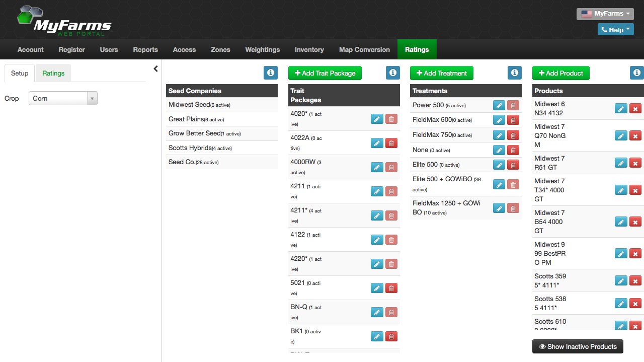Open the Inventory menu
This screenshot has height=362, width=644.
point(309,49)
